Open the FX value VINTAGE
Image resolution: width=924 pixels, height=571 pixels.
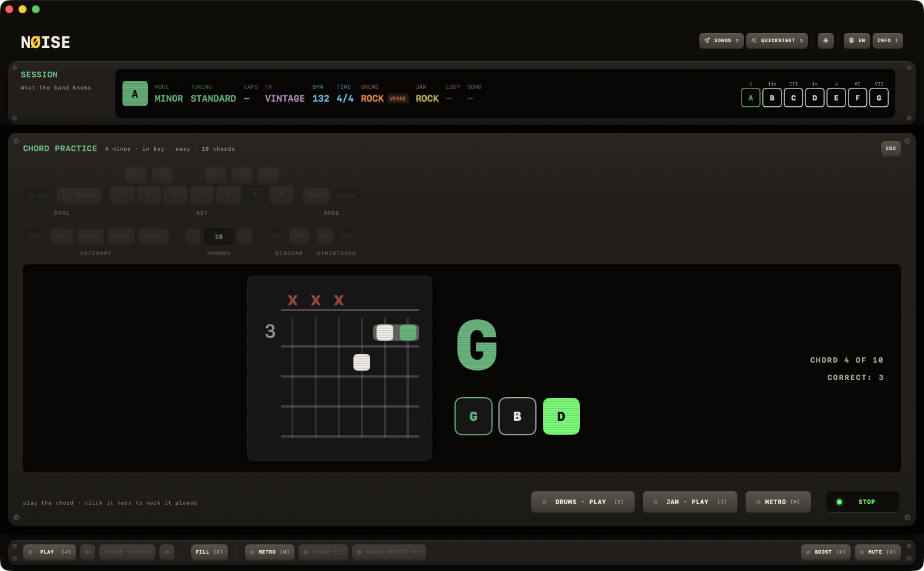(x=285, y=99)
